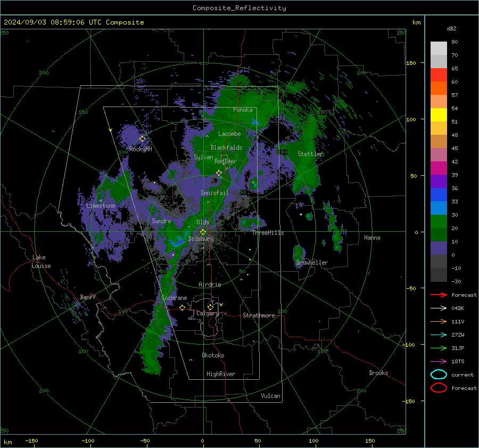Pick the light blue 30–33 dBZ swatch
Viewport: 479px width, 448px height.
[x=439, y=208]
